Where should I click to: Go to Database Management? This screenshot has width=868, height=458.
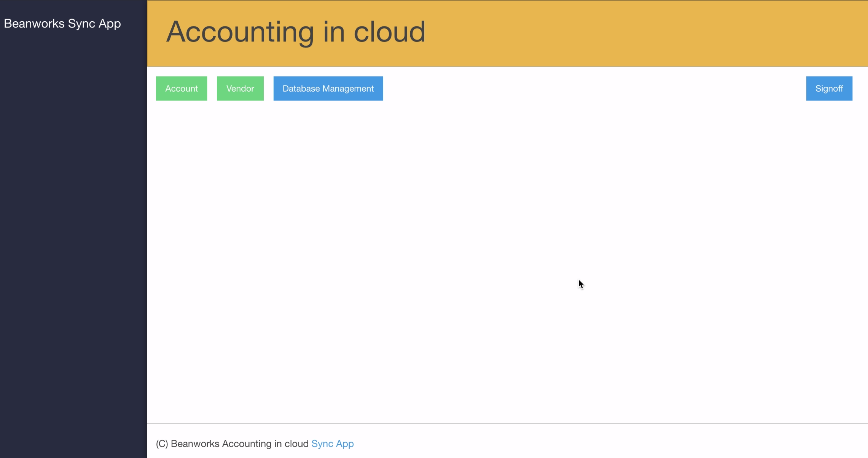click(x=328, y=89)
